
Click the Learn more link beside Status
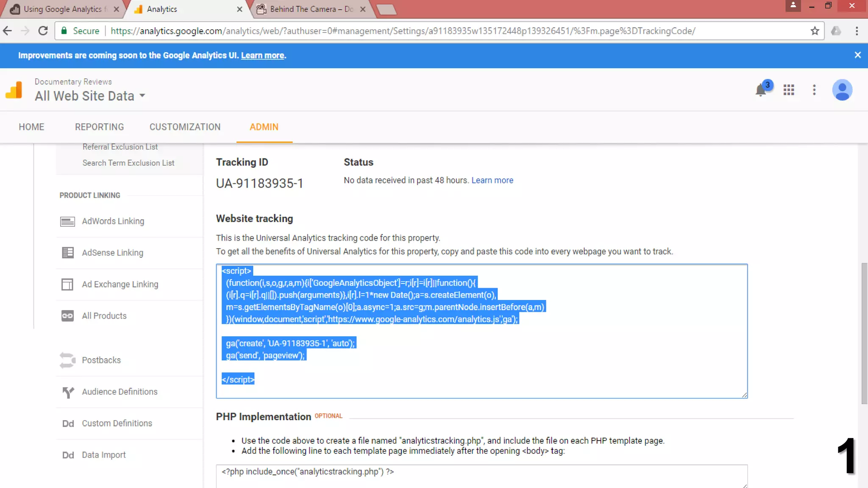pyautogui.click(x=492, y=180)
